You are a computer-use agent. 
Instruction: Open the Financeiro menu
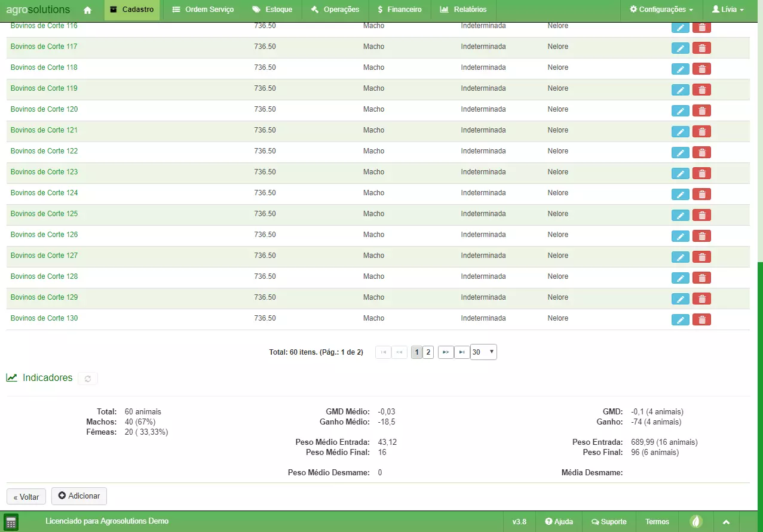tap(399, 10)
